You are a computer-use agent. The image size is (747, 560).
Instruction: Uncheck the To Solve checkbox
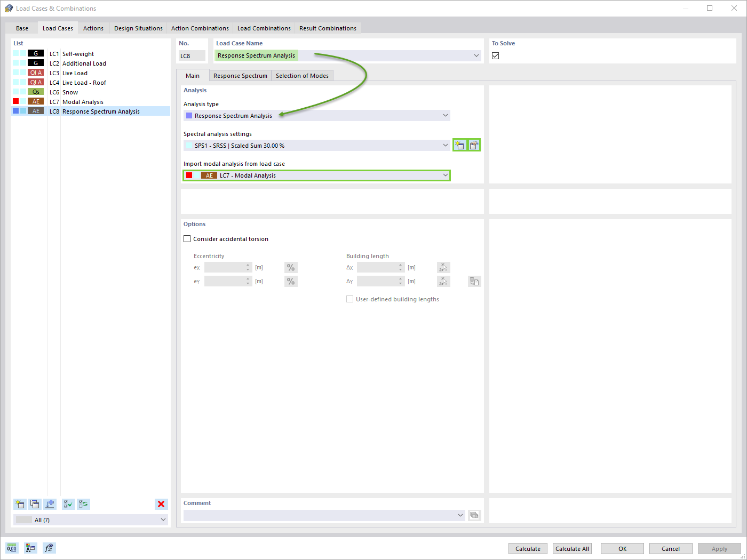(495, 55)
